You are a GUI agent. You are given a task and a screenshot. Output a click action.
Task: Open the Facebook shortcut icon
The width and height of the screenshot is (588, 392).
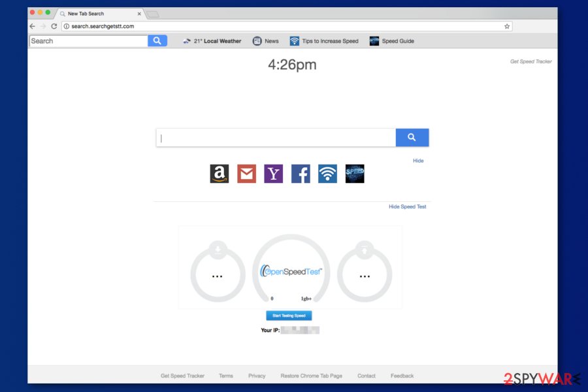point(301,174)
